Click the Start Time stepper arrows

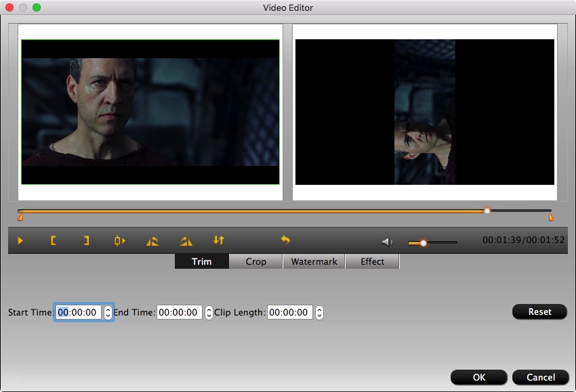(x=108, y=313)
